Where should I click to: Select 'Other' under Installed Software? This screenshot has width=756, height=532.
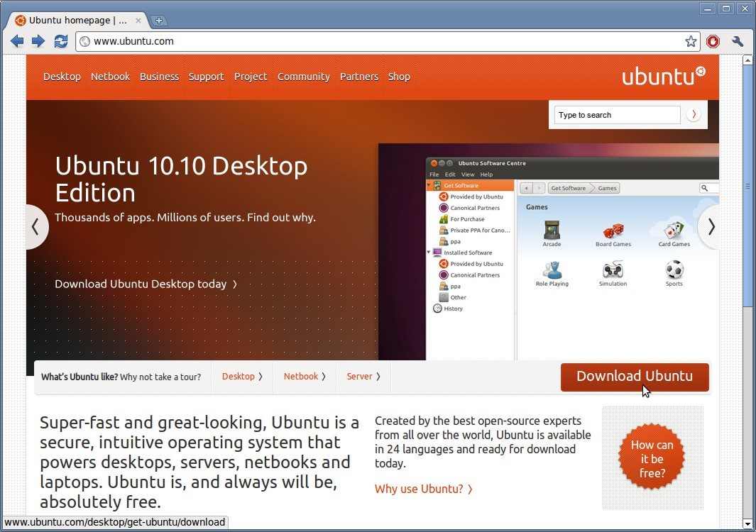[453, 297]
